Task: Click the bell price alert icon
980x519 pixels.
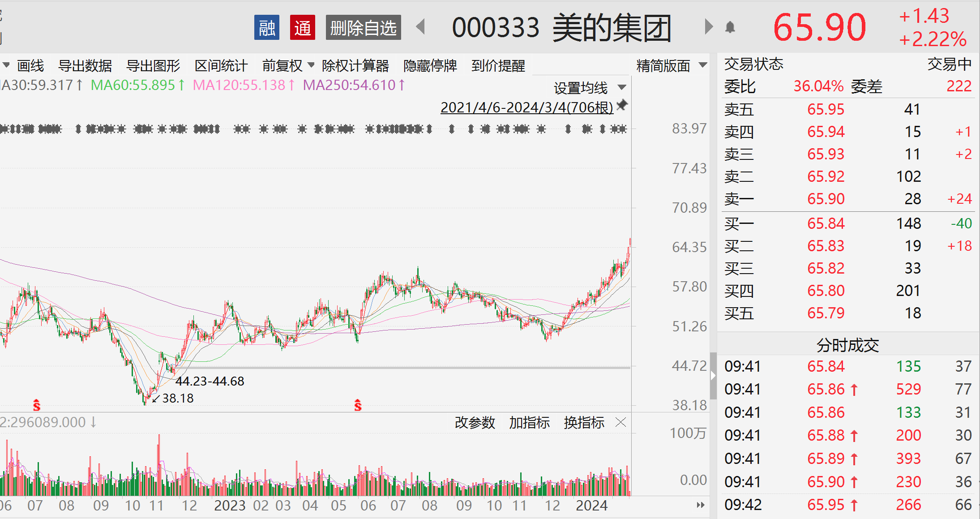Action: click(730, 28)
